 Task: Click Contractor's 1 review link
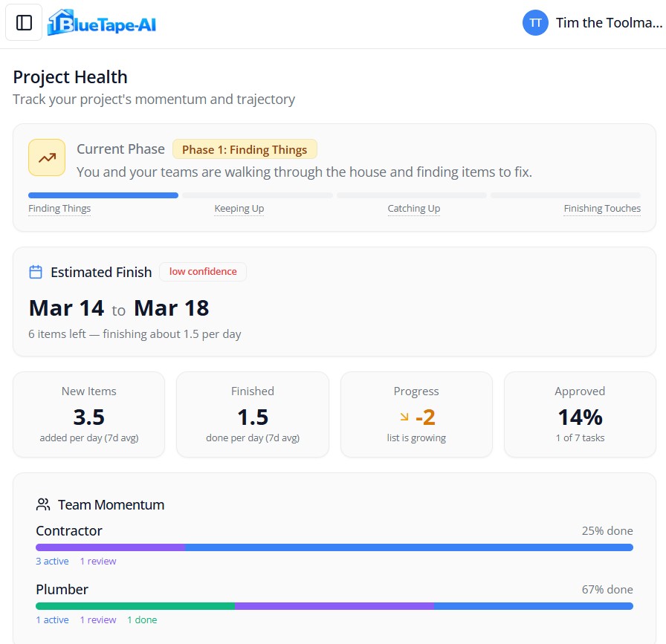pyautogui.click(x=98, y=562)
